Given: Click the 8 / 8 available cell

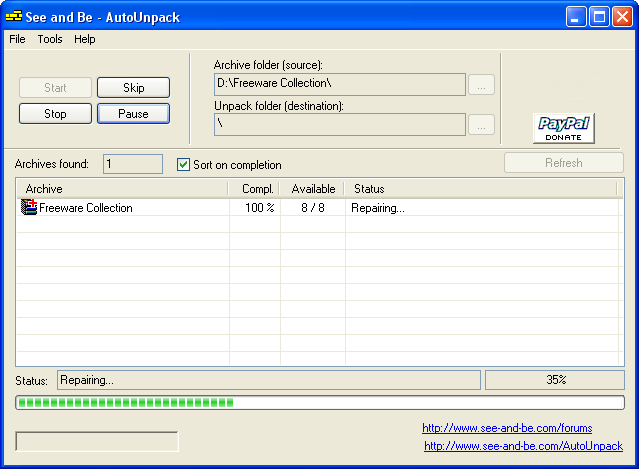Looking at the screenshot, I should point(313,208).
